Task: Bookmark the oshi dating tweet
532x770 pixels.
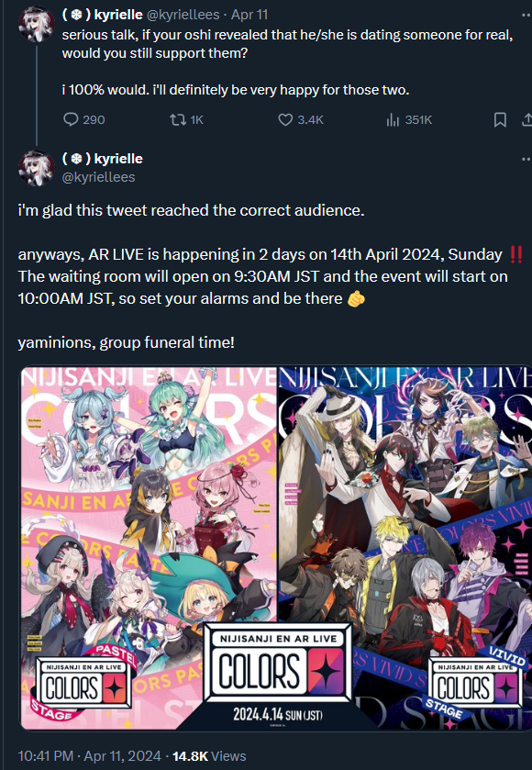Action: click(x=500, y=119)
